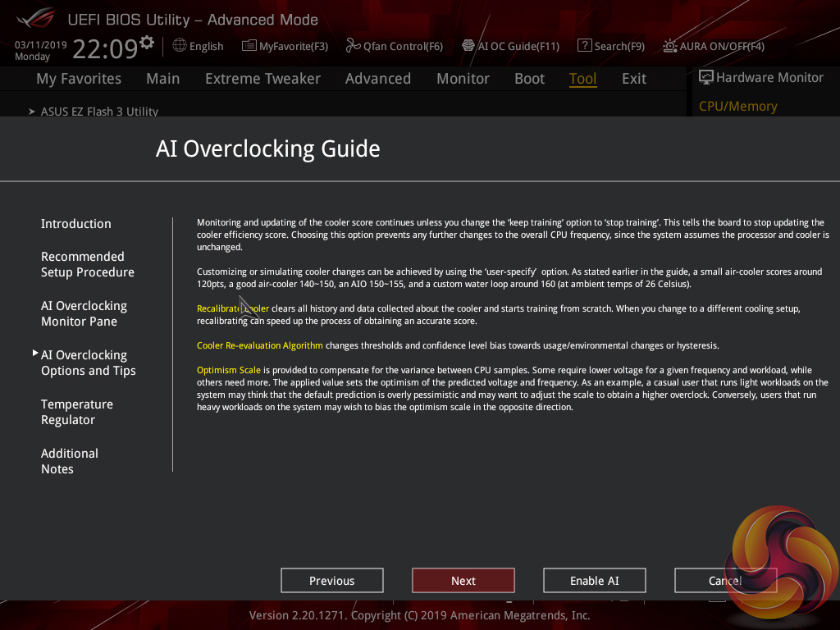Click 'Cooler Re-evaluation Algorithm' highlighted term

pyautogui.click(x=260, y=345)
